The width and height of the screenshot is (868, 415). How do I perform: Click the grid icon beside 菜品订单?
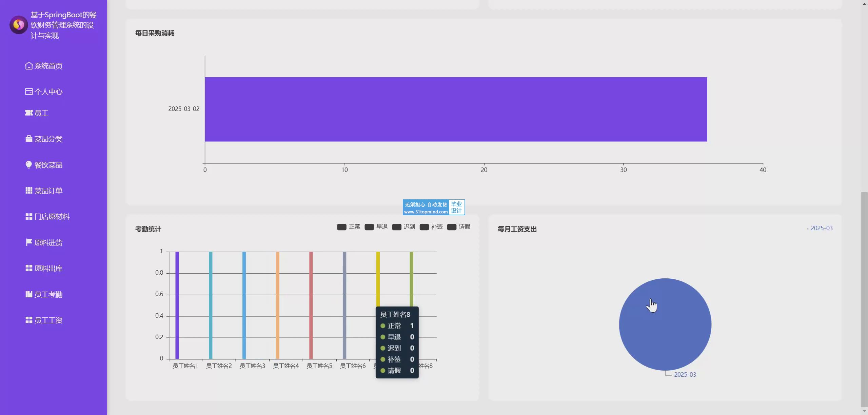tap(29, 191)
